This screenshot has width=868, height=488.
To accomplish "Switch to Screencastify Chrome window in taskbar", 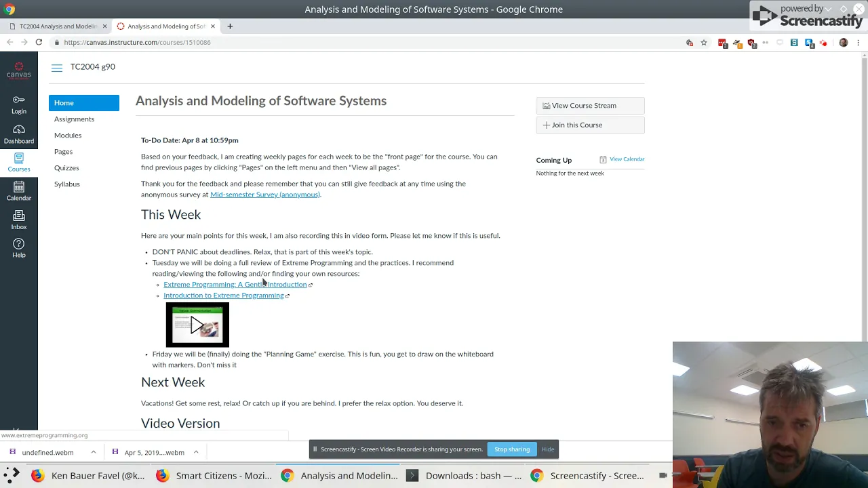I will click(589, 476).
